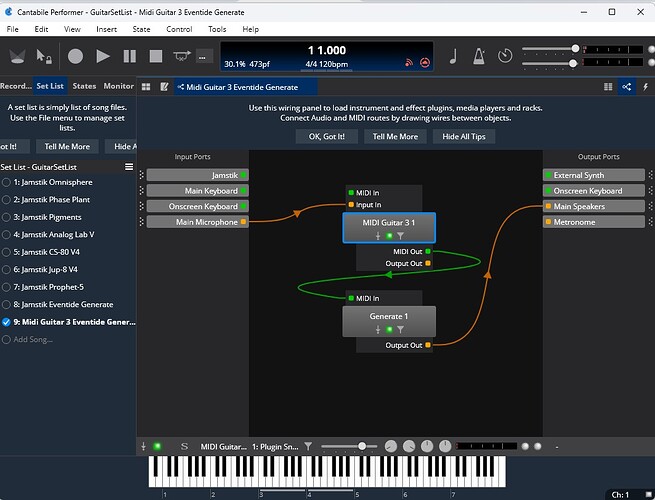Viewport: 655px width, 500px height.
Task: Stop the transport
Action: [x=156, y=56]
